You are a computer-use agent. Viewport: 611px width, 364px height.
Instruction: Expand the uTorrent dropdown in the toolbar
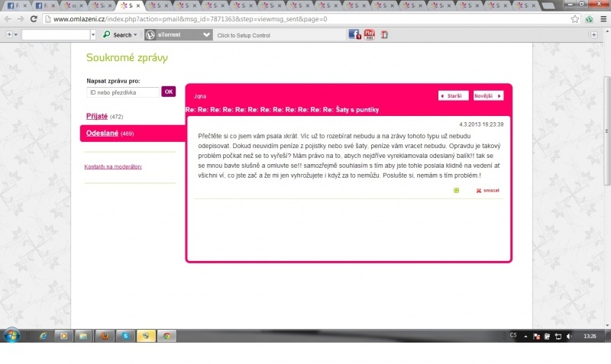206,35
